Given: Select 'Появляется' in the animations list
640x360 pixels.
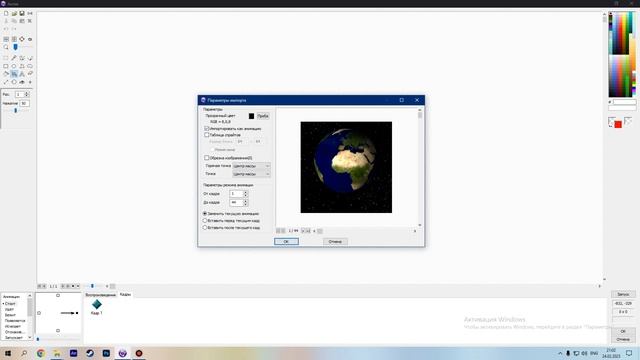Looking at the screenshot, I should [x=15, y=321].
